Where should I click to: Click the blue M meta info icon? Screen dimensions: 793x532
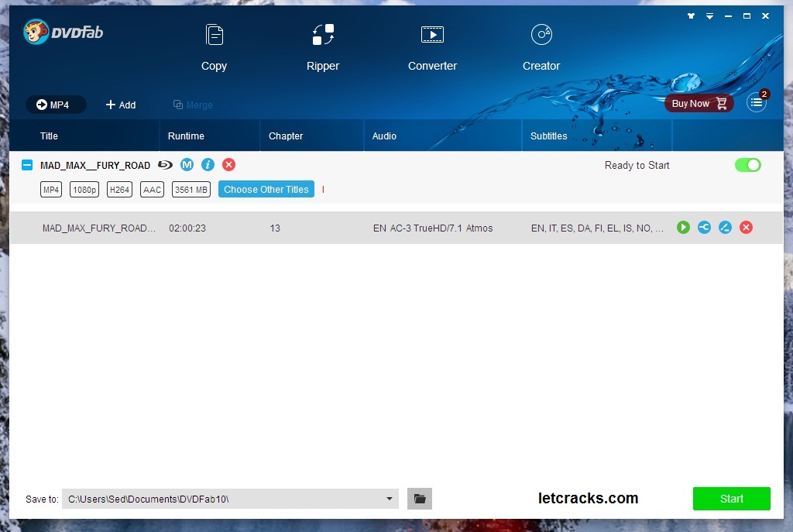point(187,164)
